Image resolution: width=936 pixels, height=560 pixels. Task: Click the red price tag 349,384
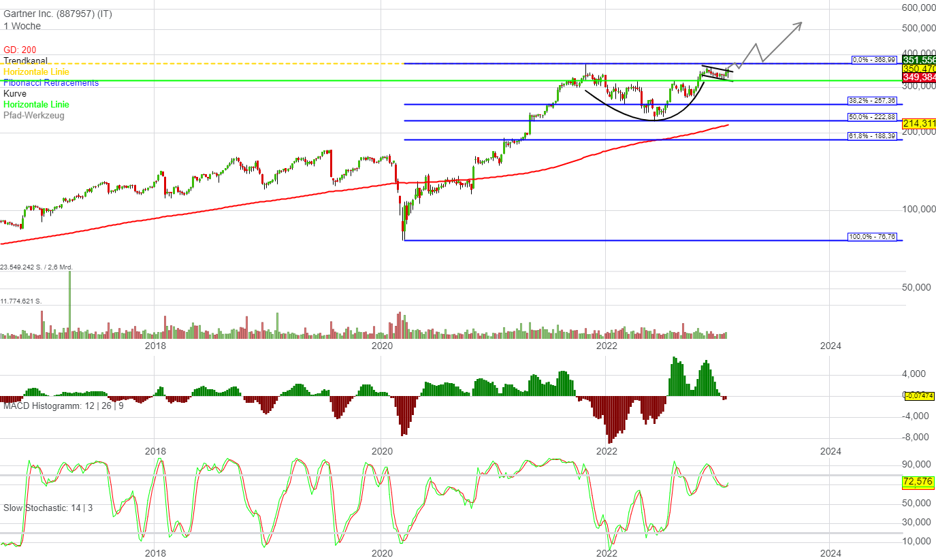919,78
